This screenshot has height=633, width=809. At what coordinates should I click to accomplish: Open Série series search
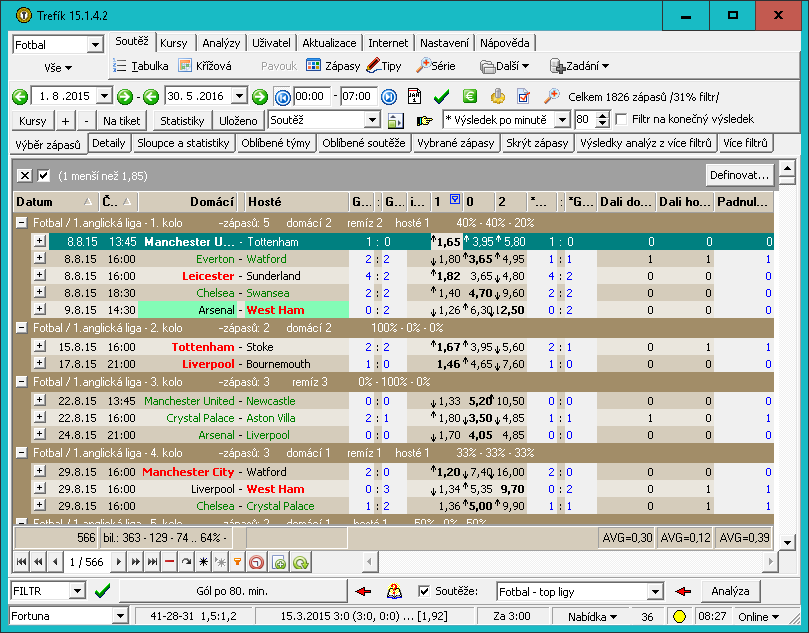tap(436, 66)
